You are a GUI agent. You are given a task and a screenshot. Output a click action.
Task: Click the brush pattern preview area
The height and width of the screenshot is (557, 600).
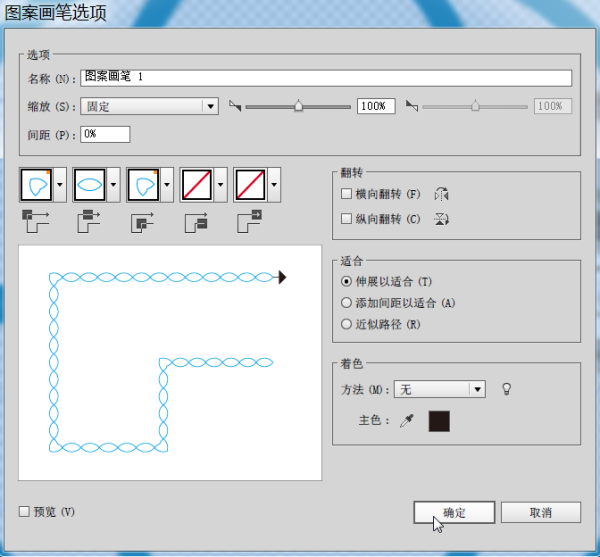click(170, 363)
